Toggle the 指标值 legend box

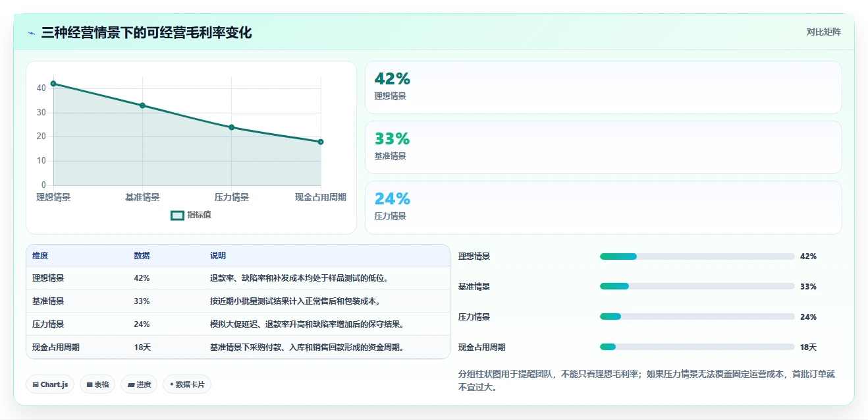click(x=177, y=215)
